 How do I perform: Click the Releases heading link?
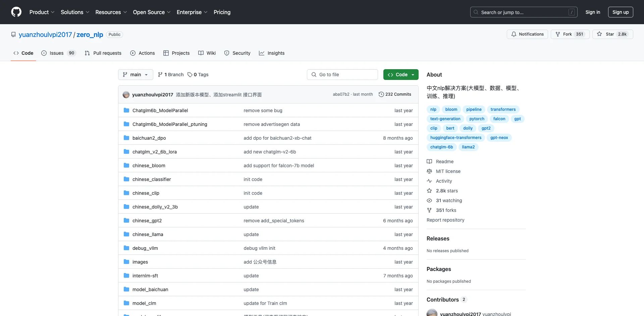[x=438, y=238]
